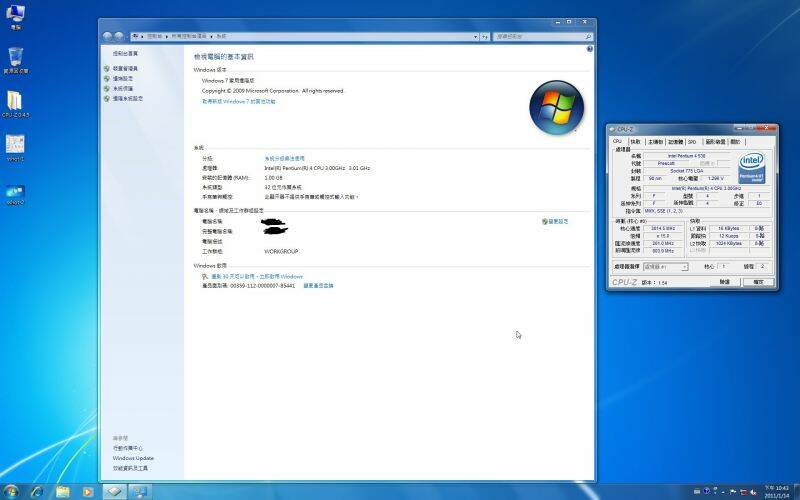The height and width of the screenshot is (500, 800).
Task: Click the system rating not available link
Action: pyautogui.click(x=284, y=159)
